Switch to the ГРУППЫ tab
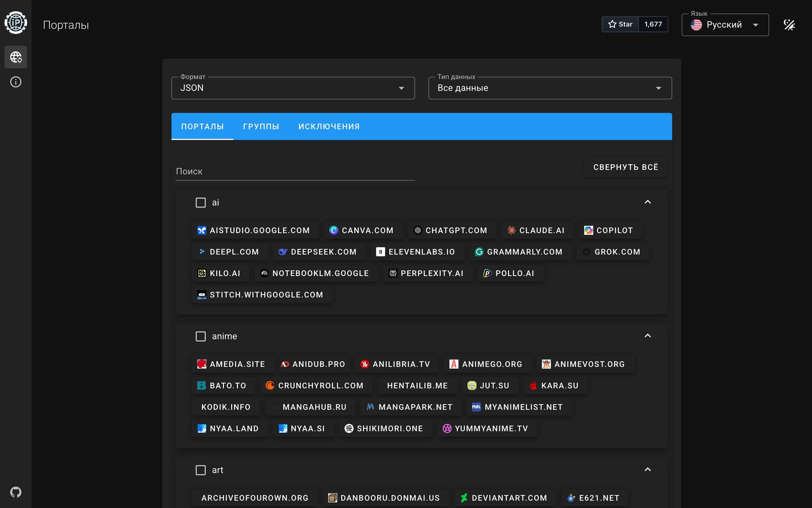 point(261,127)
